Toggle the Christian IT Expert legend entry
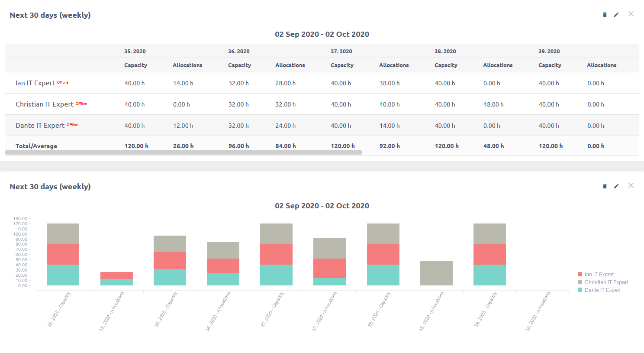 pos(606,282)
